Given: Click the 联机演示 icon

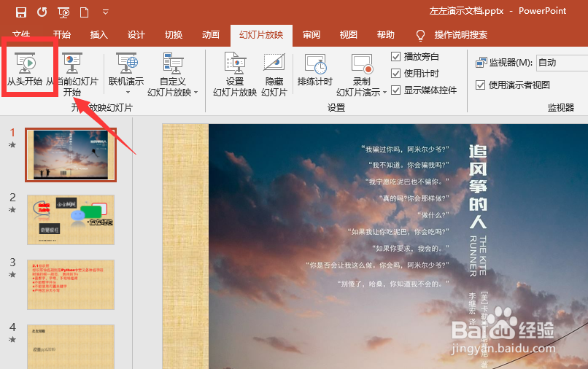Looking at the screenshot, I should pos(126,63).
